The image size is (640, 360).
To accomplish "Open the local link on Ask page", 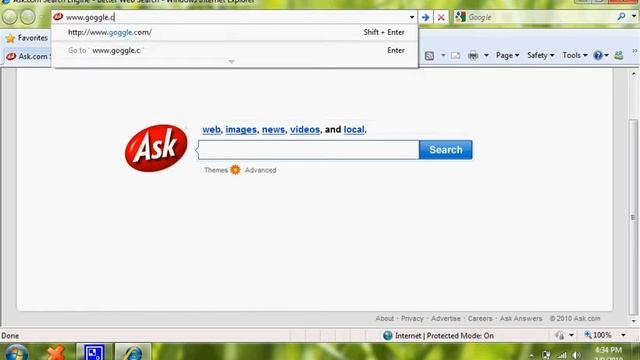I will tap(354, 130).
